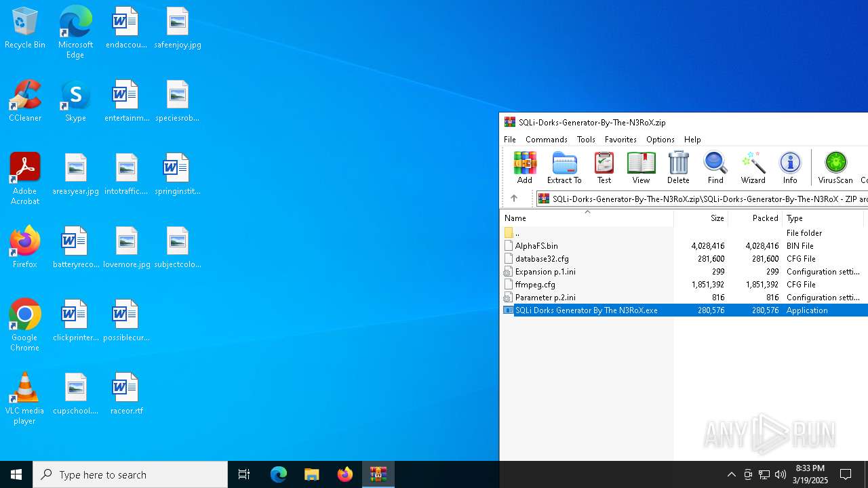
Task: Open Recycle Bin desktop icon
Action: coord(25,28)
